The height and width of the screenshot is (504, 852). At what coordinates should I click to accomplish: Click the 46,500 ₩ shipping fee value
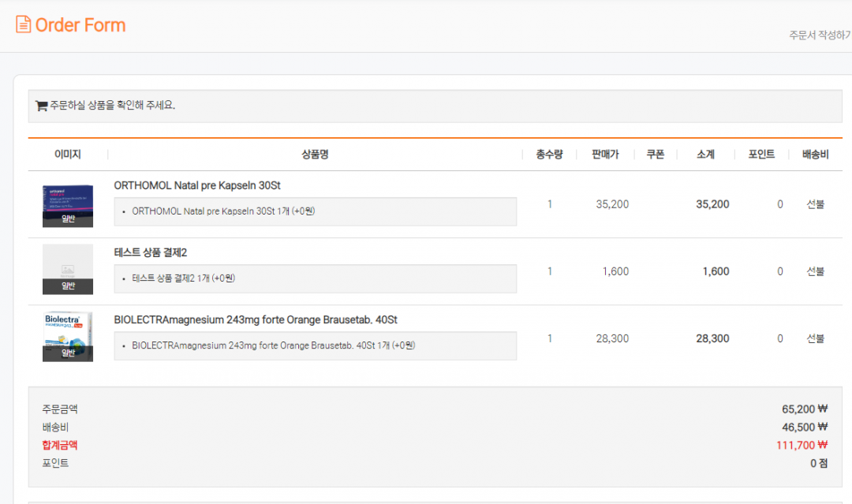[805, 427]
